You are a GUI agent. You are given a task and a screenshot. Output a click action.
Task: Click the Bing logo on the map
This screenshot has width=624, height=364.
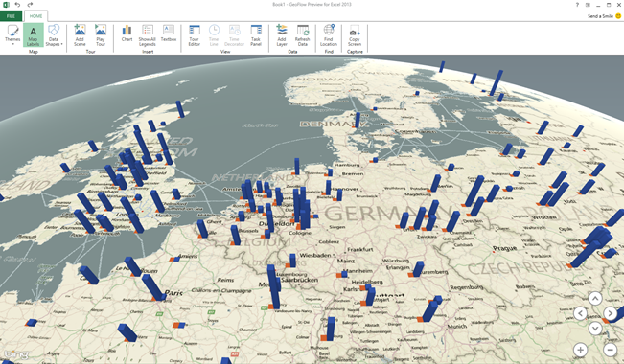pyautogui.click(x=16, y=354)
